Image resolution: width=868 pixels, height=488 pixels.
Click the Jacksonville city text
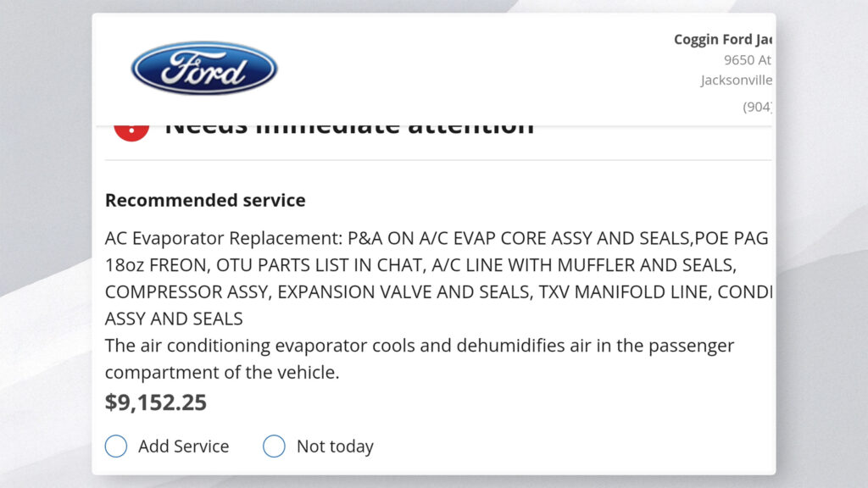point(736,80)
